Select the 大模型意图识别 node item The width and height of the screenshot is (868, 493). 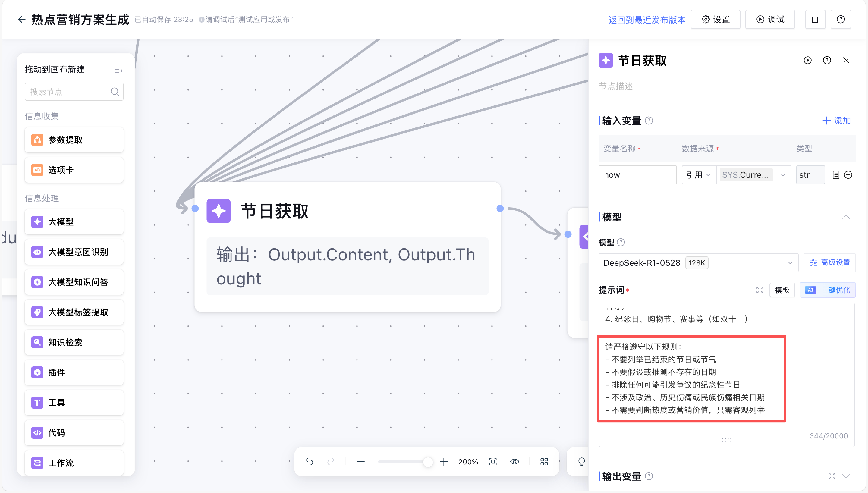click(74, 252)
